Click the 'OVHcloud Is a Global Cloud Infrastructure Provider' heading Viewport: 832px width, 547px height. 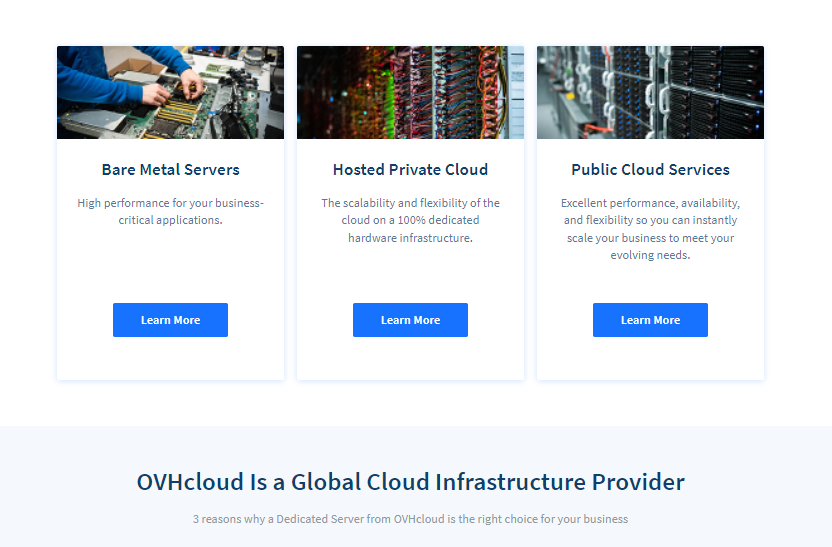[x=410, y=482]
